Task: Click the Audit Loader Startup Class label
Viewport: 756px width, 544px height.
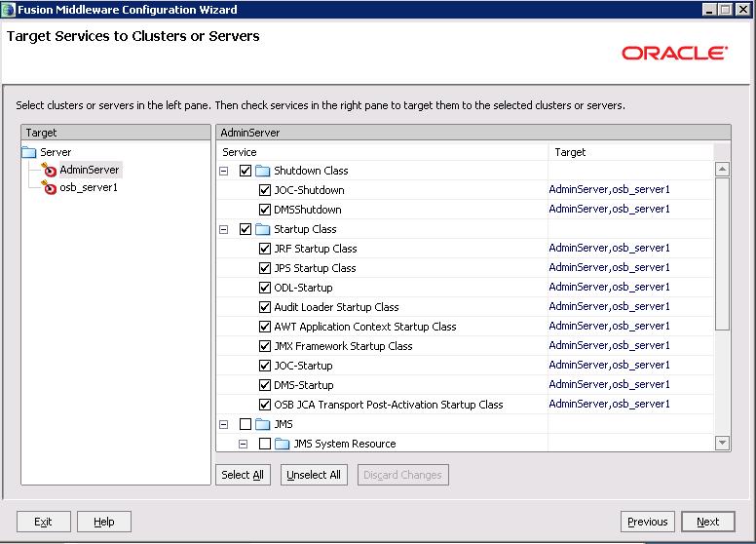Action: click(x=336, y=307)
